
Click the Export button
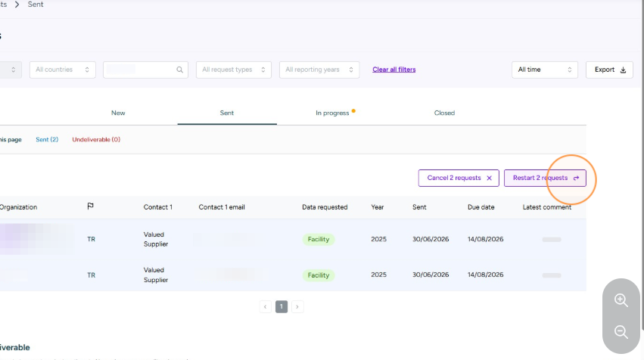609,70
